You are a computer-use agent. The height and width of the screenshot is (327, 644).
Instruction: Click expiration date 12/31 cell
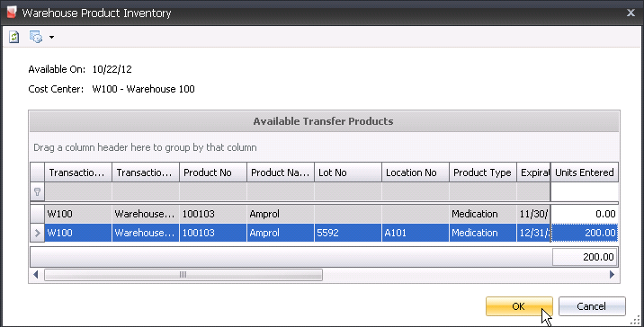[533, 233]
